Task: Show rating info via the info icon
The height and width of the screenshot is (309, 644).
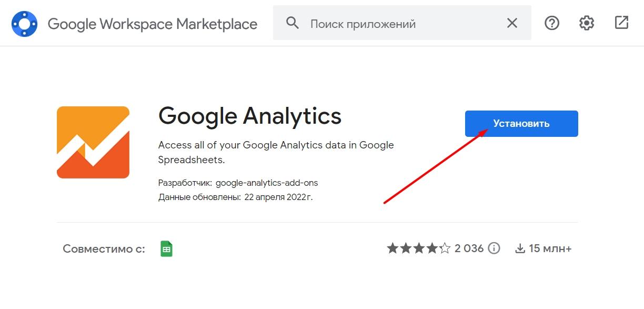Action: [x=494, y=248]
